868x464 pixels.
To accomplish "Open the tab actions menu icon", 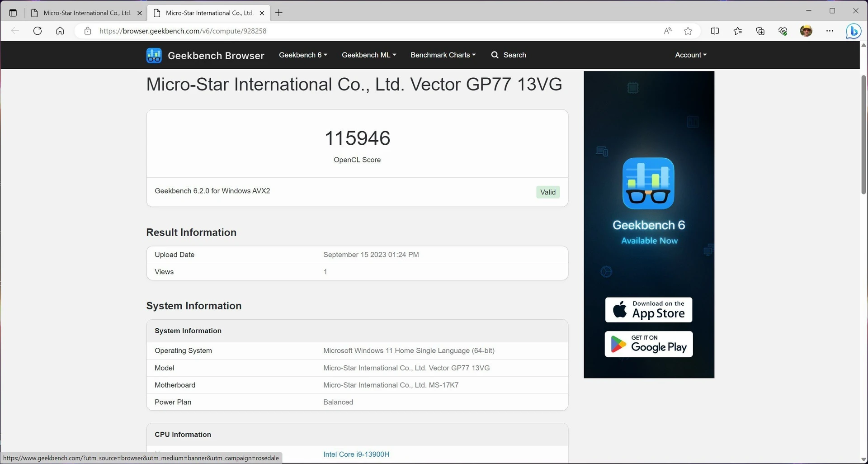I will pyautogui.click(x=13, y=13).
